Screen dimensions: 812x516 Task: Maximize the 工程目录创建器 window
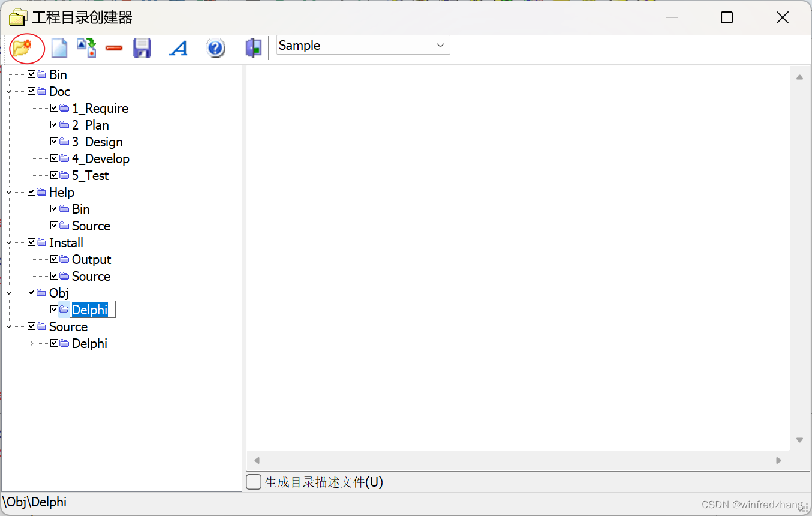pos(727,17)
